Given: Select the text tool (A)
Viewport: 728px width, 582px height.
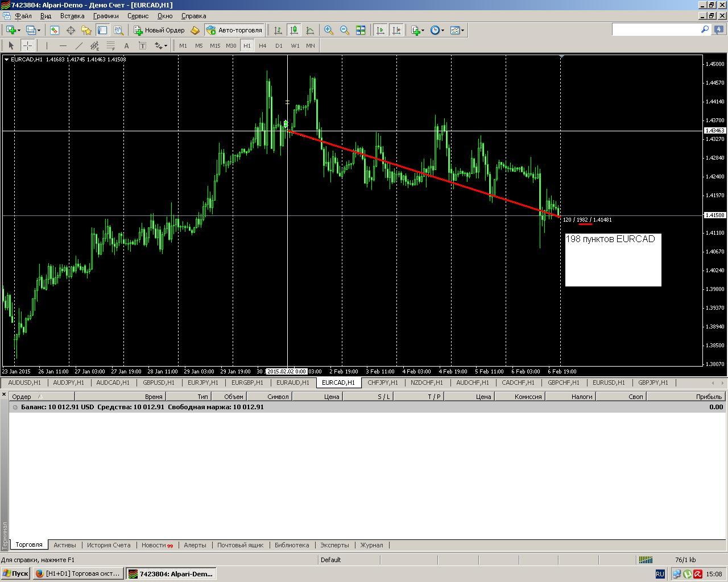Looking at the screenshot, I should click(126, 45).
